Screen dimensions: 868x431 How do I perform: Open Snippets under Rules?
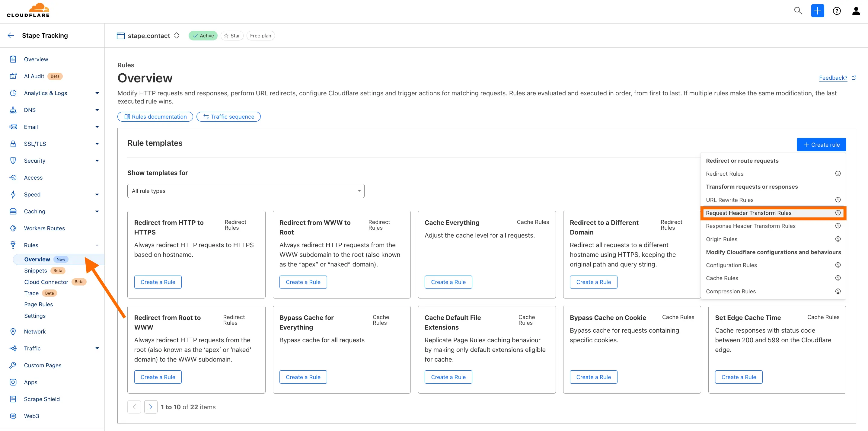tap(35, 271)
